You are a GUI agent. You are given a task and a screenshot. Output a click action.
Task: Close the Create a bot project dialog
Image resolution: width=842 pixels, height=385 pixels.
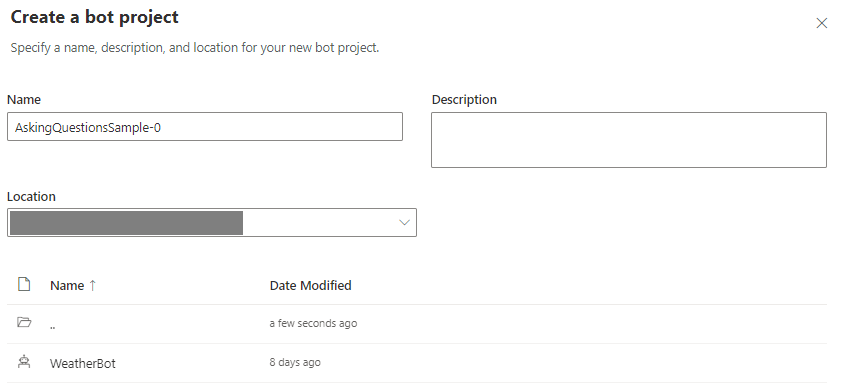pos(821,23)
